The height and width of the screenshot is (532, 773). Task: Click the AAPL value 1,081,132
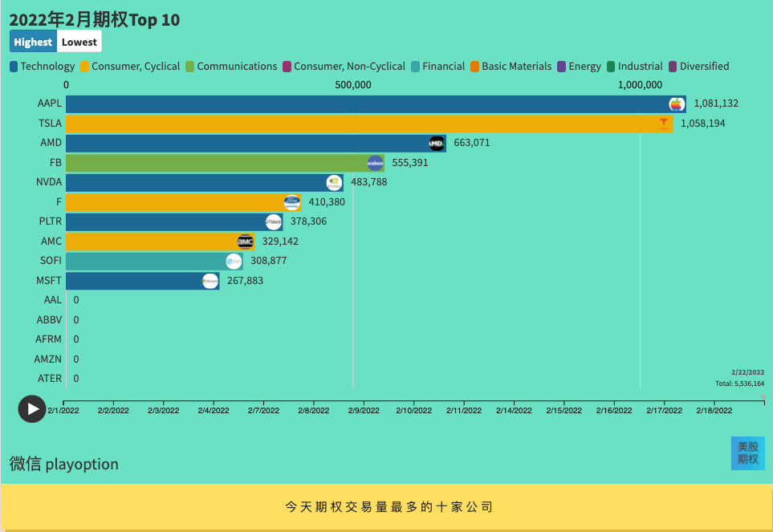point(716,104)
